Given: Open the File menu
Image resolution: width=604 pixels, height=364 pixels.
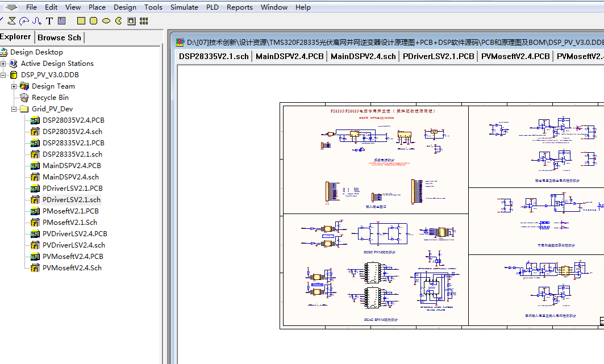Looking at the screenshot, I should [32, 7].
